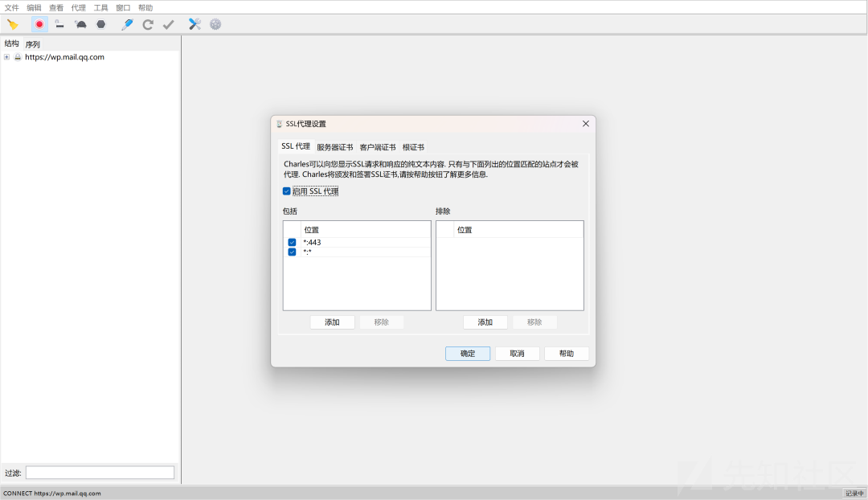868x500 pixels.
Task: Click the 位置 header in 包括 table
Action: click(x=366, y=230)
